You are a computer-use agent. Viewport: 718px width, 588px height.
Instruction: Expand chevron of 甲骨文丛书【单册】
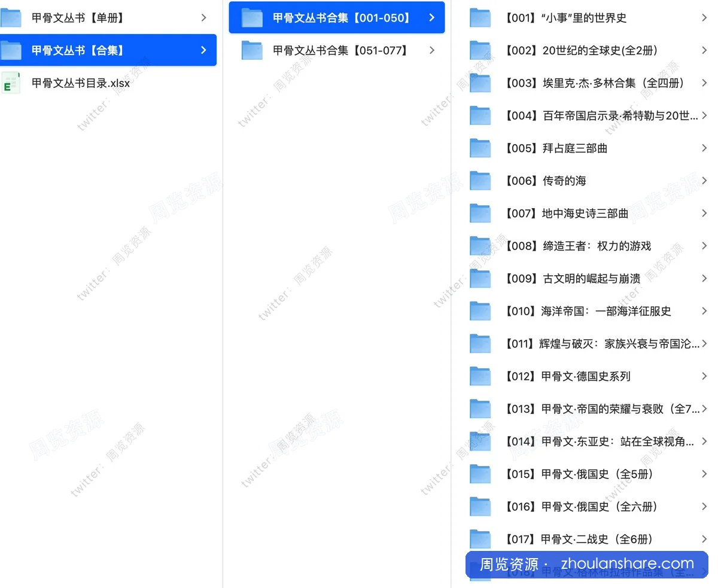tap(204, 18)
